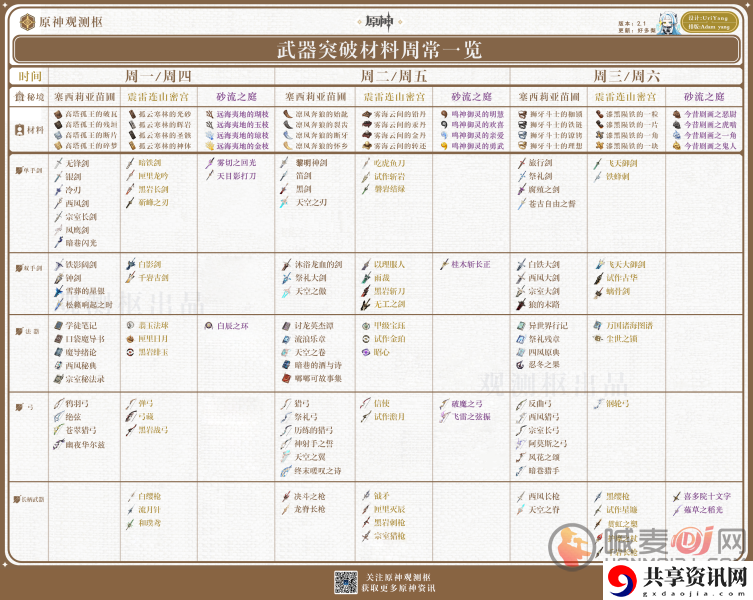Click the bow icon beside 幽夜华尔兹
753x600 pixels.
click(58, 444)
